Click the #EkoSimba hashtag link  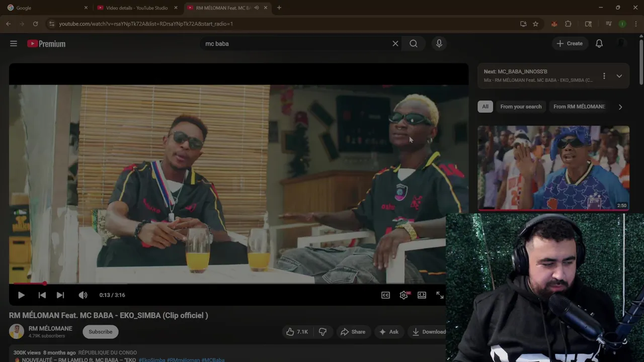(152, 360)
